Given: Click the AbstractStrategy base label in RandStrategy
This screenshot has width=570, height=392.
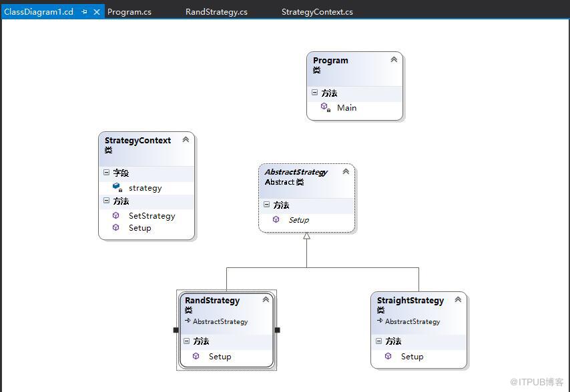Looking at the screenshot, I should click(220, 321).
